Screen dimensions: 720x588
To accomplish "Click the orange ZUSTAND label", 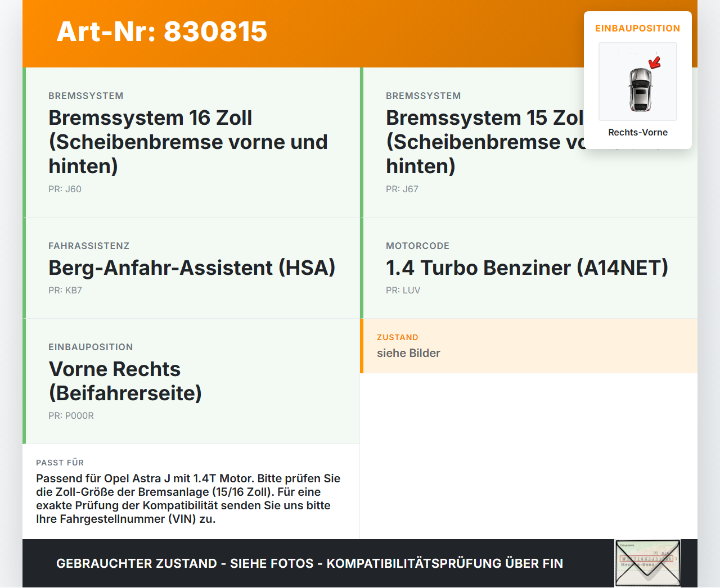I will [x=398, y=337].
